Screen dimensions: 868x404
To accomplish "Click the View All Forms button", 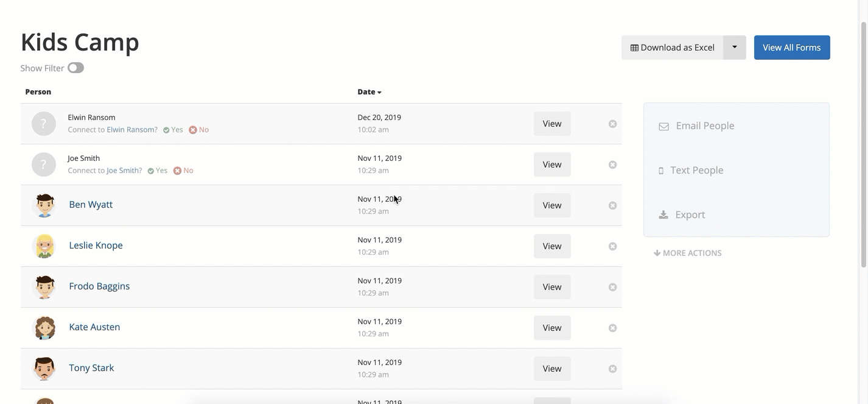I will coord(792,48).
